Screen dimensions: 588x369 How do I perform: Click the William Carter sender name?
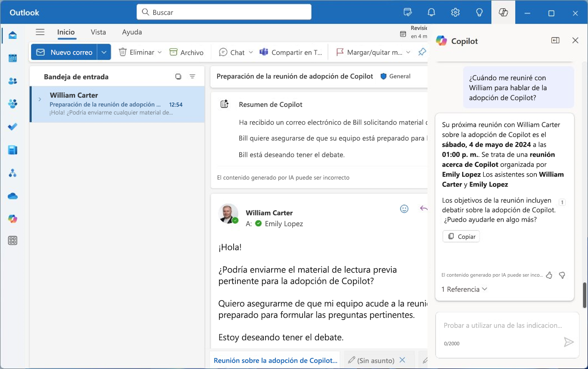pyautogui.click(x=269, y=213)
